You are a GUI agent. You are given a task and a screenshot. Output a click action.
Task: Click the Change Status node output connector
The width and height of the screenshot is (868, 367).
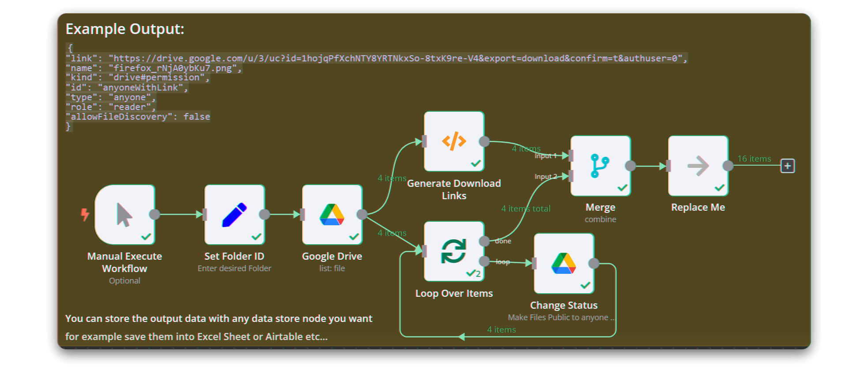(594, 264)
